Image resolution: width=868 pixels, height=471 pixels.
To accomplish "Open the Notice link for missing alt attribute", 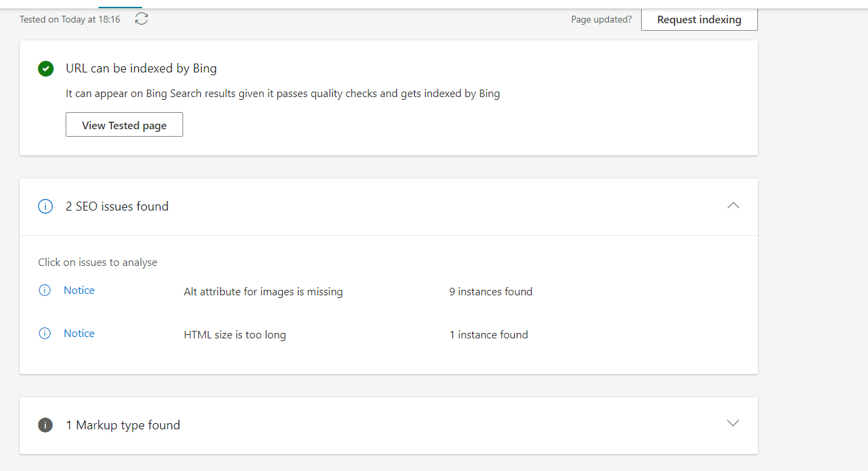I will 79,291.
